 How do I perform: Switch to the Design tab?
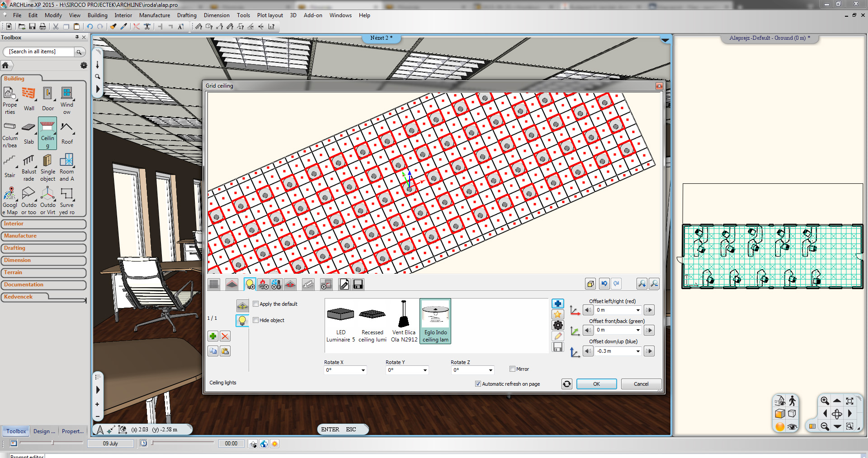[44, 431]
